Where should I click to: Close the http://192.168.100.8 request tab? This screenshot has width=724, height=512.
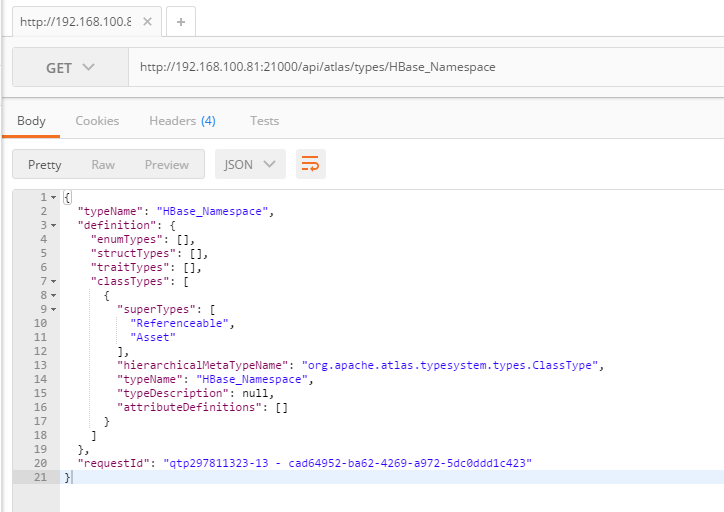tap(147, 22)
